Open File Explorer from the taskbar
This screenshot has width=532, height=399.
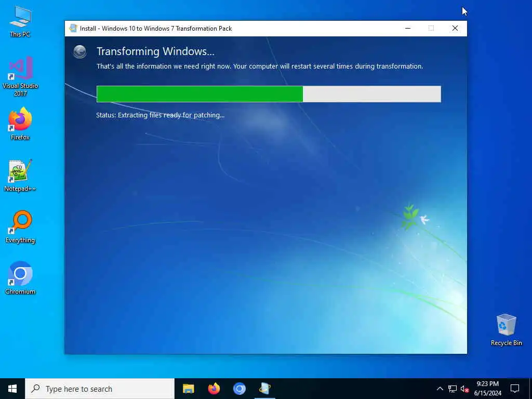pos(188,389)
